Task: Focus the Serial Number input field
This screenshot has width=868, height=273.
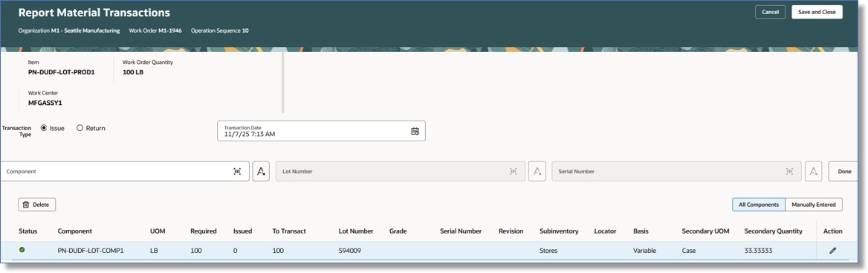Action: coord(676,172)
